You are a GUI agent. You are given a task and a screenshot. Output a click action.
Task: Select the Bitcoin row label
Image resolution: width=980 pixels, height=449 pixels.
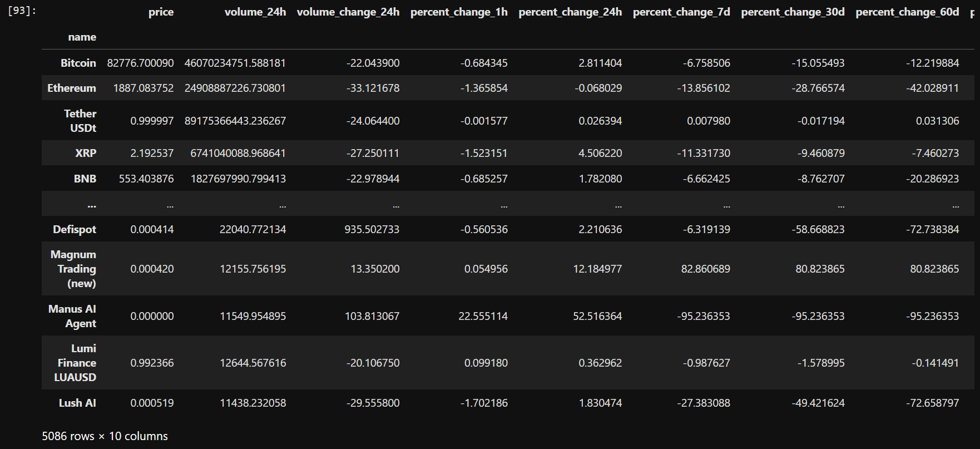point(78,63)
